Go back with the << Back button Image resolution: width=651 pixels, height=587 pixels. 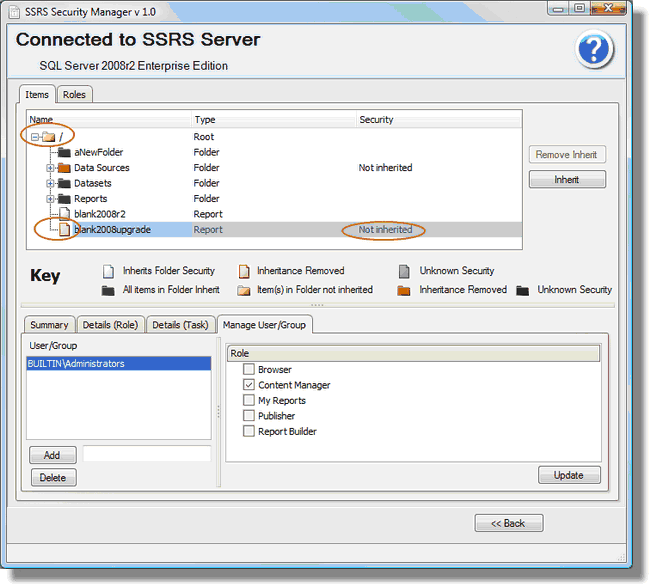(509, 523)
